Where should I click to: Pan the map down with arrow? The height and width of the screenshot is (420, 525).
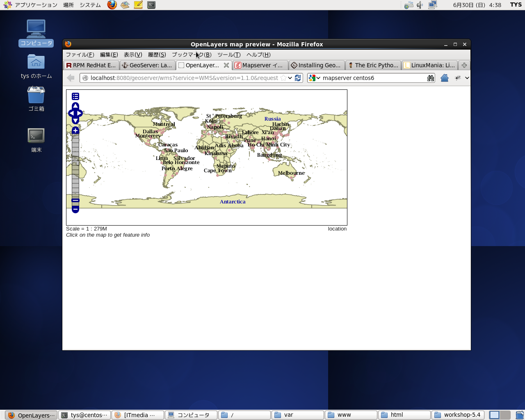(75, 121)
